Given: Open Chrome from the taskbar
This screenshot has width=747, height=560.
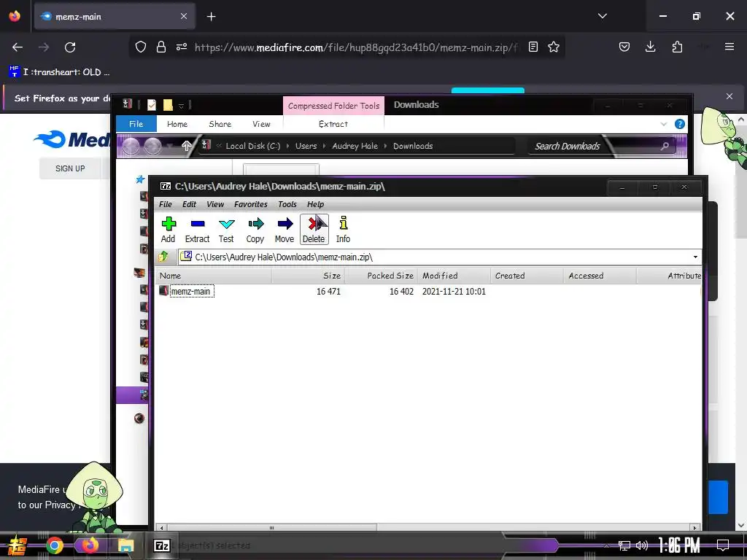Looking at the screenshot, I should [x=54, y=545].
